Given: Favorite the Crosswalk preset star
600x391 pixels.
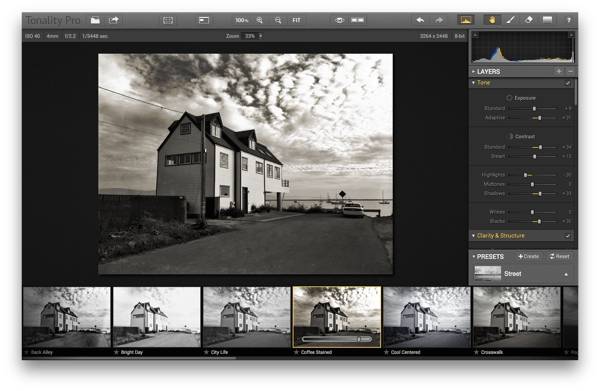Looking at the screenshot, I should (x=476, y=352).
